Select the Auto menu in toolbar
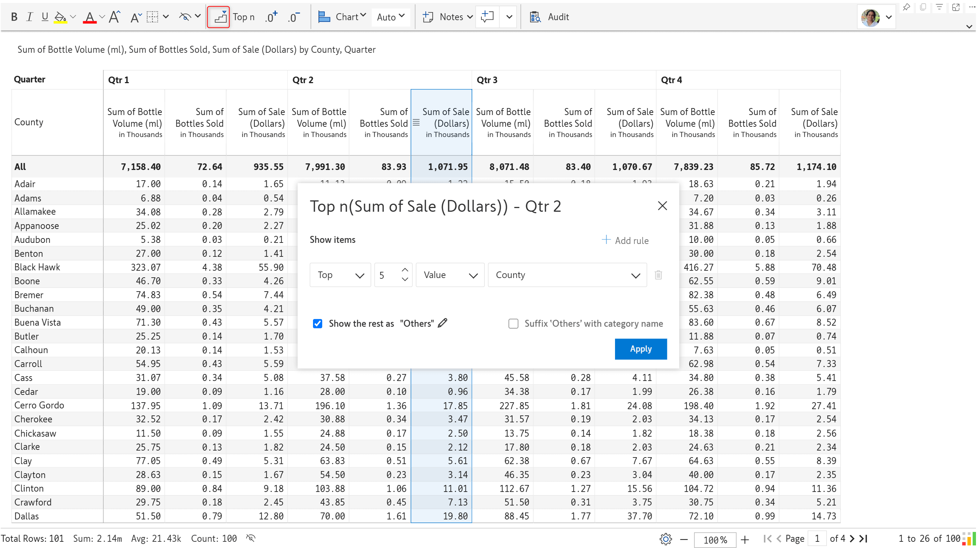The image size is (980, 548). 390,17
